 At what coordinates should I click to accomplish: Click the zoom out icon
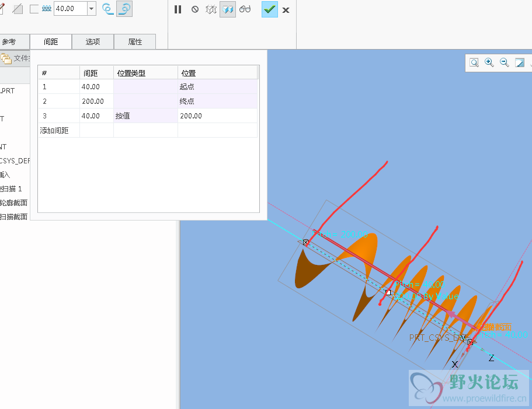pos(504,62)
